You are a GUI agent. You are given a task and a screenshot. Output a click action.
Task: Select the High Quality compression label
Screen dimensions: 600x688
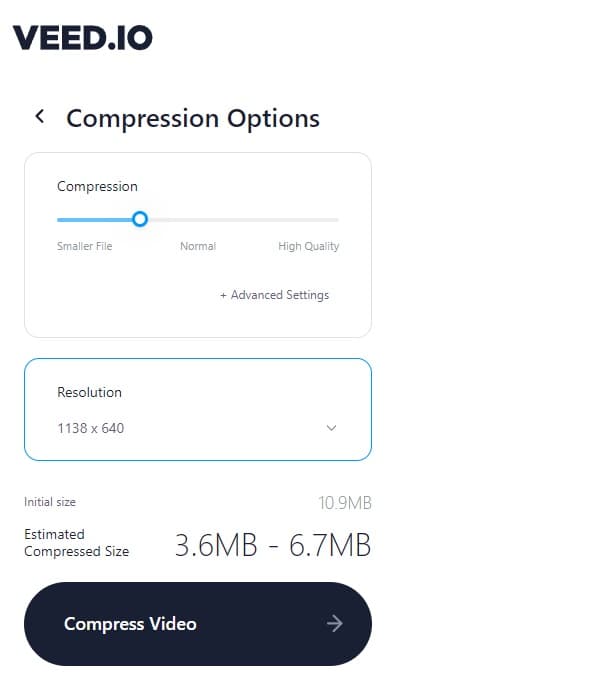tap(309, 246)
